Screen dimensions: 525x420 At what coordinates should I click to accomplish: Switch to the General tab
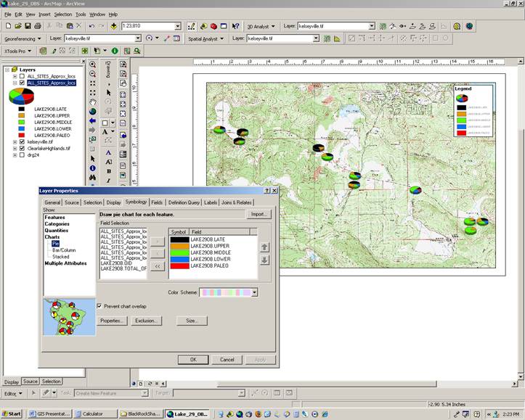[x=52, y=202]
